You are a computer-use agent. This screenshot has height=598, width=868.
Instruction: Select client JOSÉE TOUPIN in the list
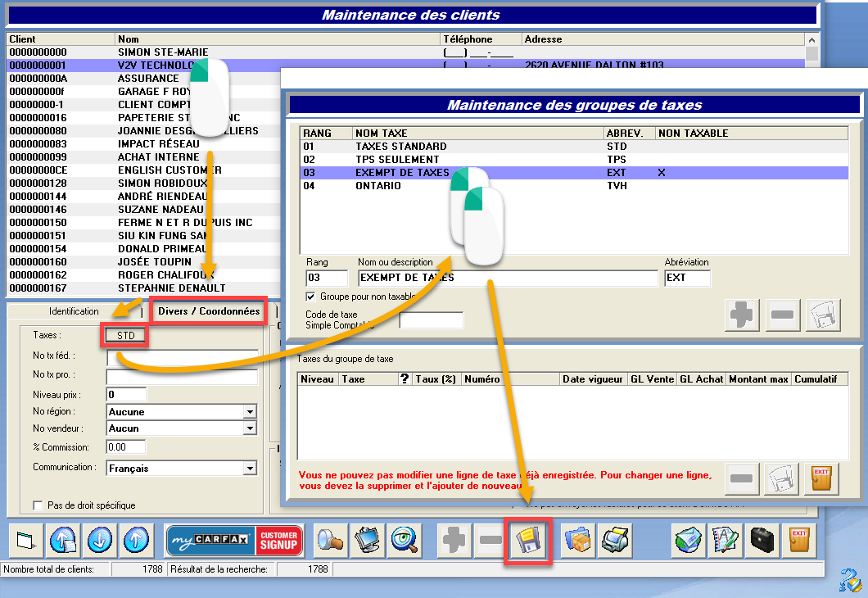point(144,262)
